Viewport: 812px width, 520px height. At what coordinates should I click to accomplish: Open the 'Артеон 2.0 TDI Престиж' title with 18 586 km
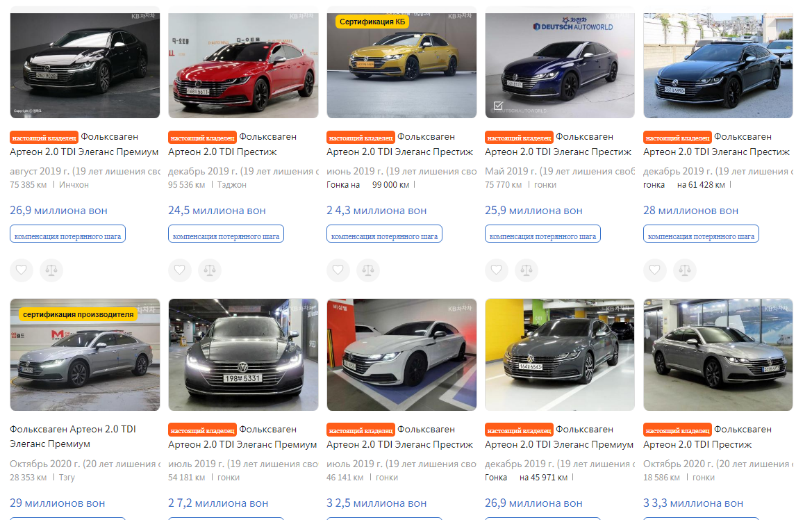697,444
